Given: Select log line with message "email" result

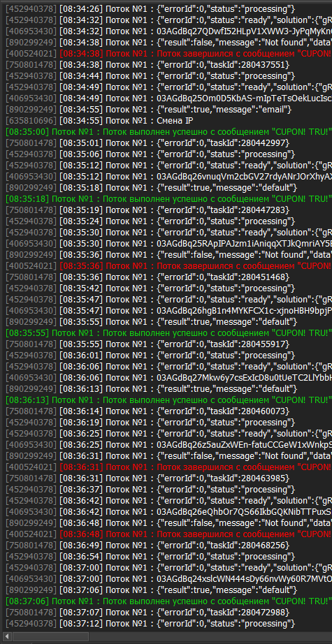Looking at the screenshot, I should 166,109.
